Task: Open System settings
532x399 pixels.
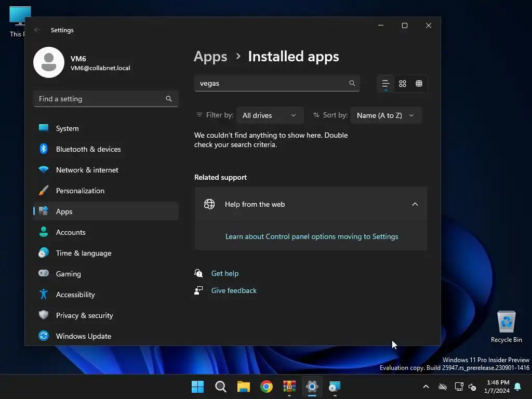Action: click(106, 128)
